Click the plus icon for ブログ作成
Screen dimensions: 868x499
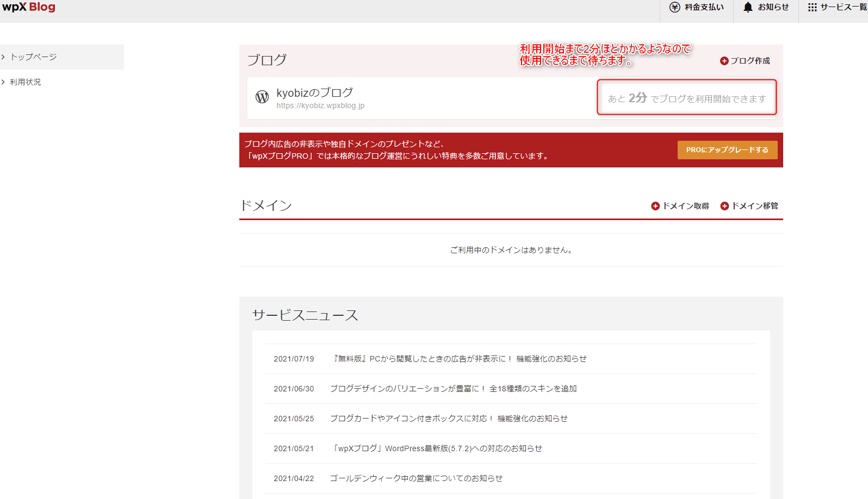click(x=724, y=61)
